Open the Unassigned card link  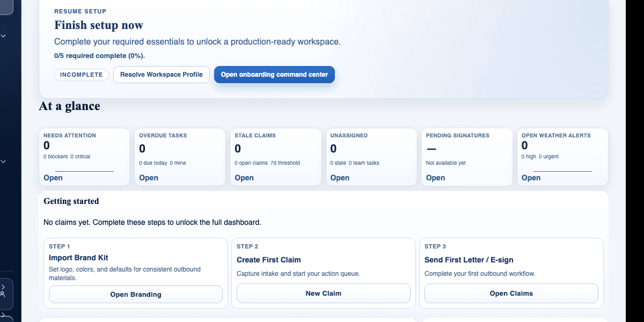coord(340,178)
